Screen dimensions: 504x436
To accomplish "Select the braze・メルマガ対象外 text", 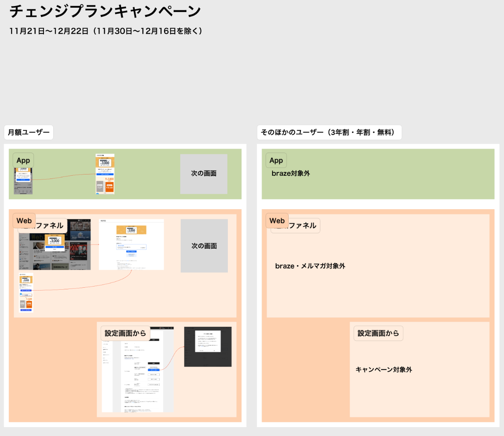I will (x=310, y=266).
